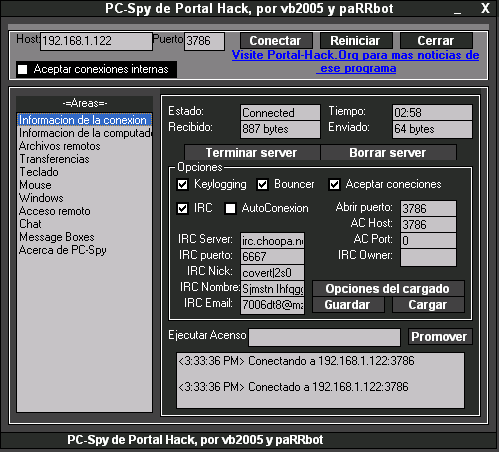Screen dimensions: 499x452
Task: Click the Abrir puerto field
Action: 428,209
